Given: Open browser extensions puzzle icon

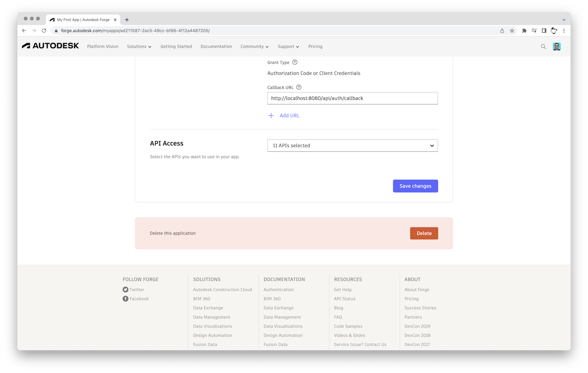Looking at the screenshot, I should 524,31.
